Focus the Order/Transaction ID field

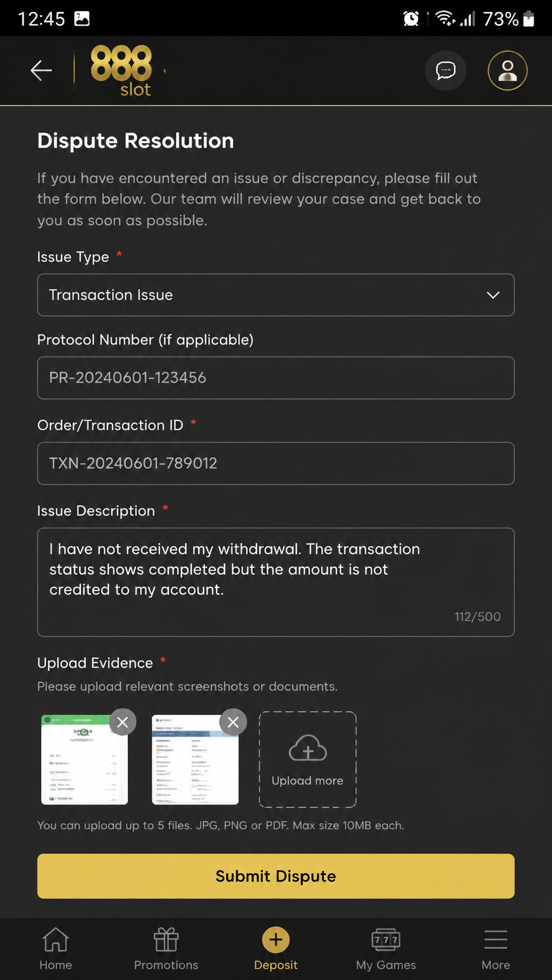tap(276, 463)
